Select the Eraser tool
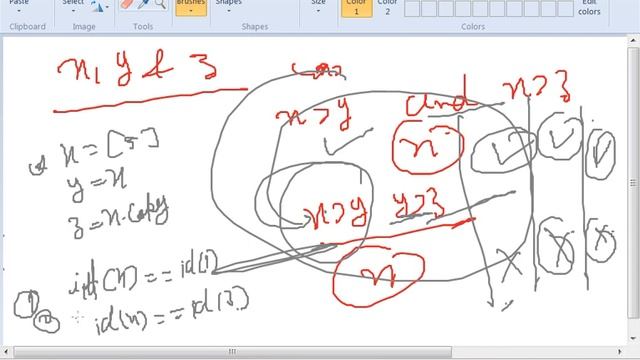The width and height of the screenshot is (640, 360). pos(127,4)
